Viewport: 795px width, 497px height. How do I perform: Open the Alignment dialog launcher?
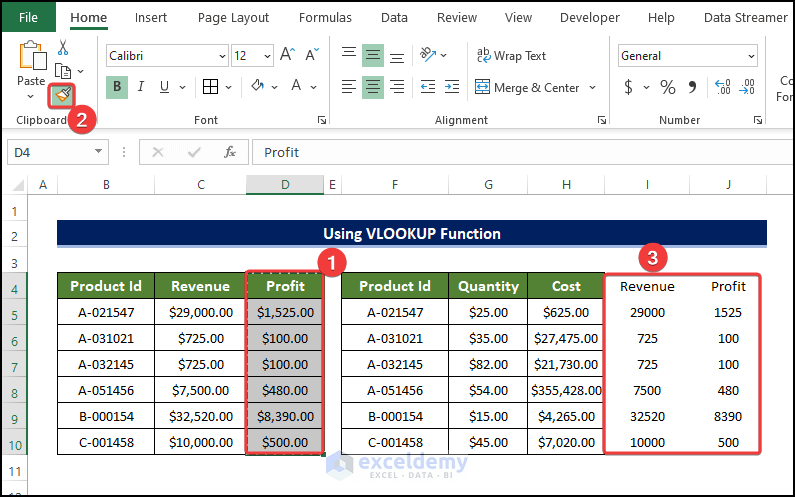pyautogui.click(x=602, y=120)
